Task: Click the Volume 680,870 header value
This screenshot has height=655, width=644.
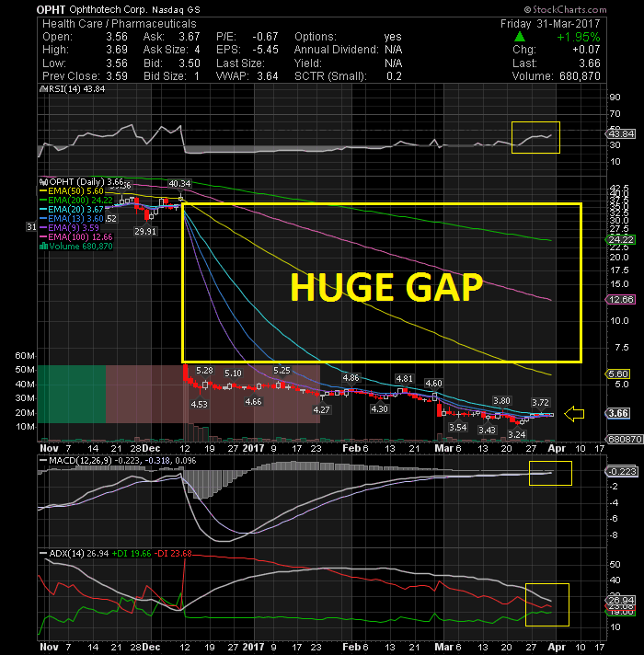Action: [579, 76]
